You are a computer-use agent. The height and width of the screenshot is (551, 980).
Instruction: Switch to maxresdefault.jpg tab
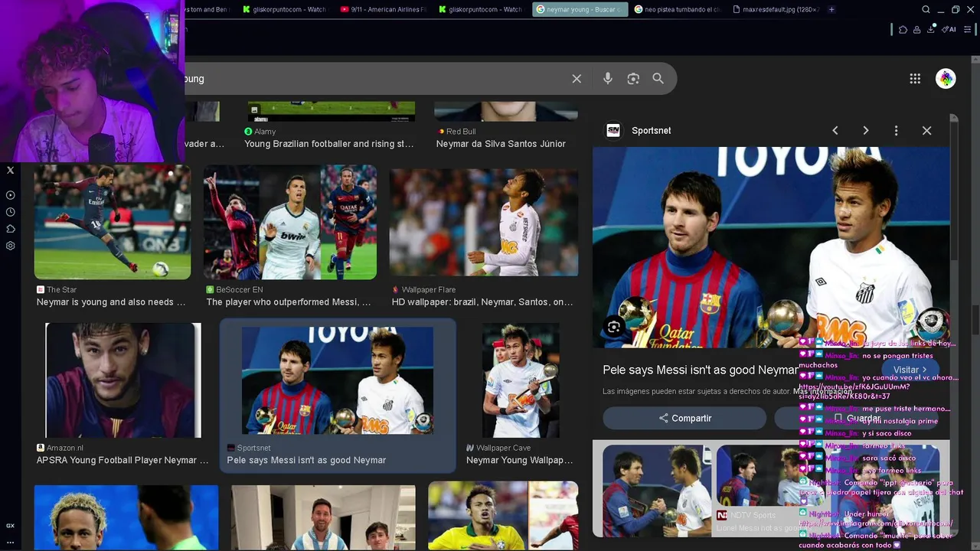[x=775, y=9]
